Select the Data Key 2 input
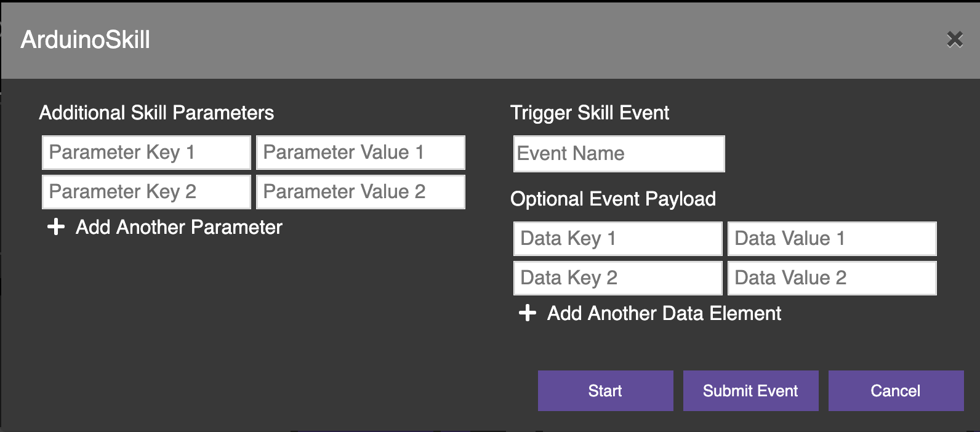The height and width of the screenshot is (432, 980). click(x=618, y=278)
